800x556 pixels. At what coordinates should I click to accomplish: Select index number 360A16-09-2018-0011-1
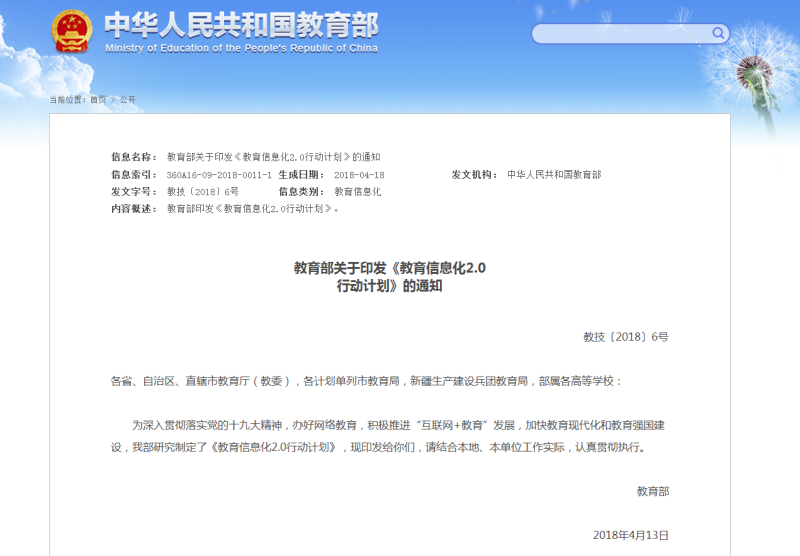pyautogui.click(x=219, y=175)
